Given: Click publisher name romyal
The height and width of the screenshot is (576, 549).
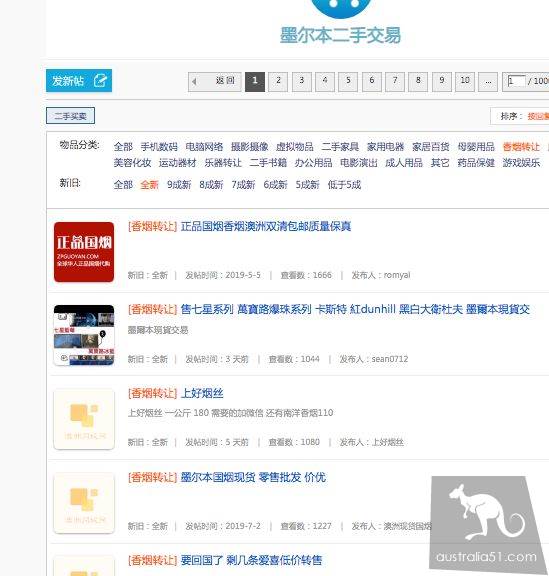Looking at the screenshot, I should [397, 275].
